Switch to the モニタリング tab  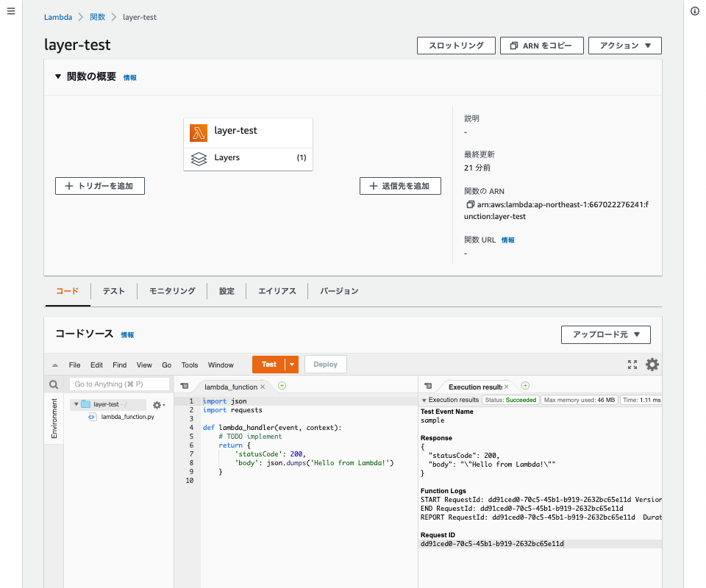point(171,290)
